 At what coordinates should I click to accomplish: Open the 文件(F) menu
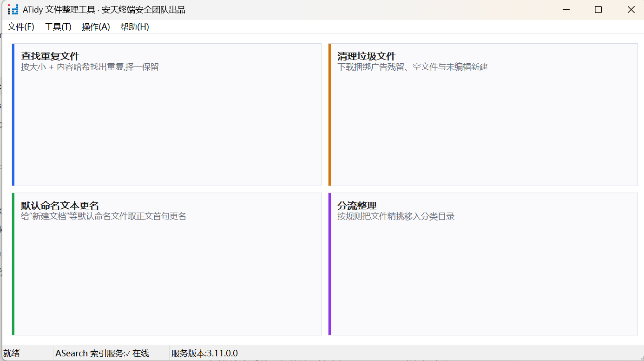[21, 27]
